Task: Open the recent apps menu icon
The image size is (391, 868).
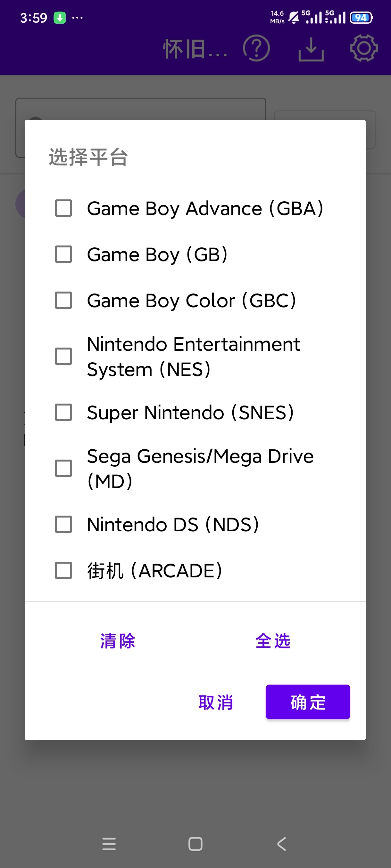Action: [x=109, y=844]
